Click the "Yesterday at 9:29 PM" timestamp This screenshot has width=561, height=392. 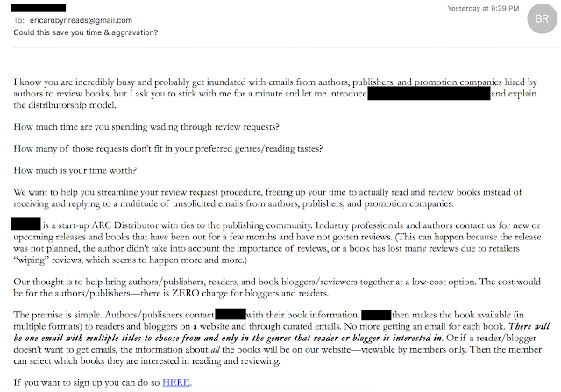[x=483, y=8]
